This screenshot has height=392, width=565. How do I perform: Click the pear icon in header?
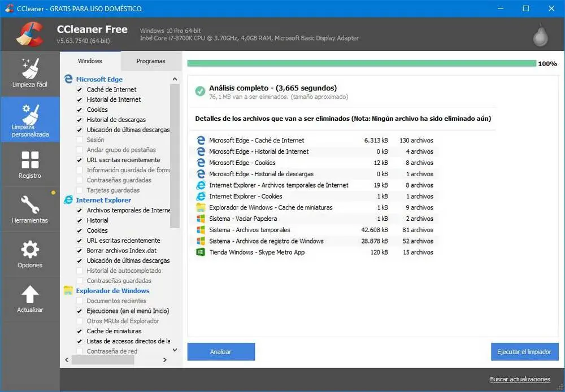[x=541, y=35]
